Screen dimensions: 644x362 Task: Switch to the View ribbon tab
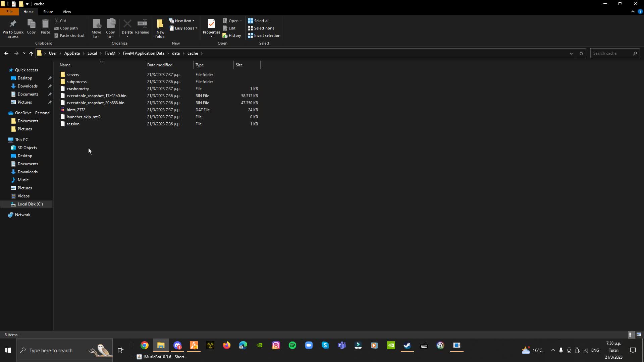pyautogui.click(x=67, y=12)
